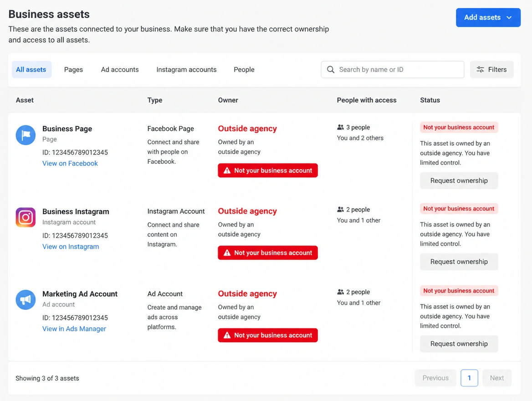Open View on Facebook link
This screenshot has width=532, height=401.
(x=70, y=163)
